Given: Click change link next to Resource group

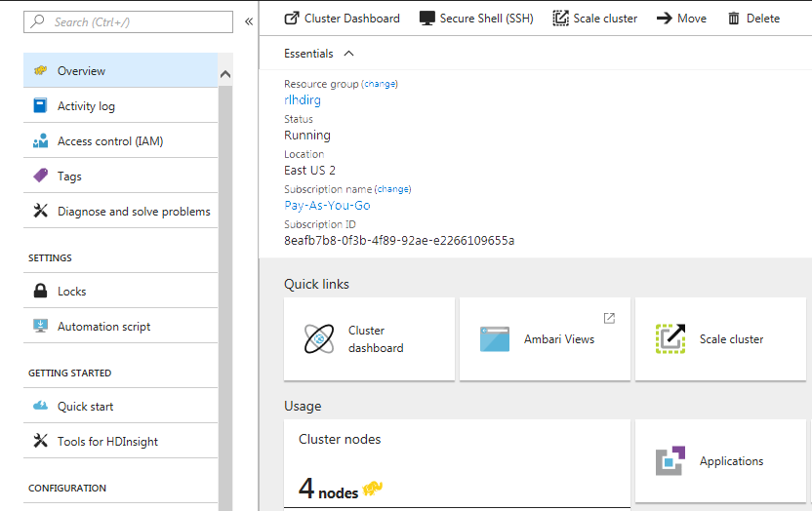Looking at the screenshot, I should pyautogui.click(x=380, y=84).
